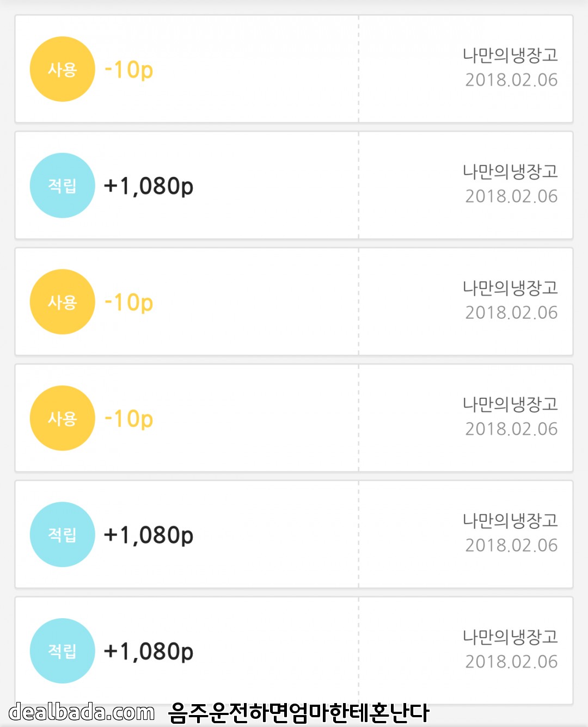Select the +1,080p amount in the last row
This screenshot has height=727, width=588.
149,651
